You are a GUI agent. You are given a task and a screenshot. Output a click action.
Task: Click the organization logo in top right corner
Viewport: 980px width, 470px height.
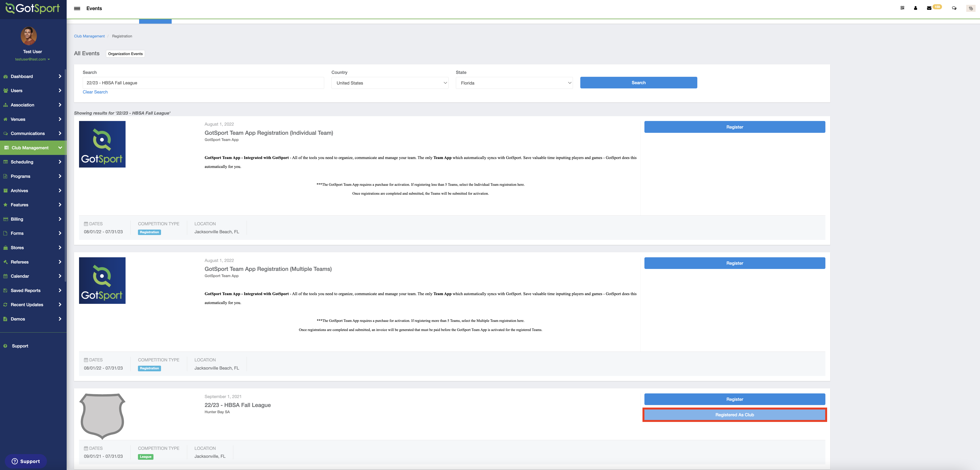(x=971, y=8)
